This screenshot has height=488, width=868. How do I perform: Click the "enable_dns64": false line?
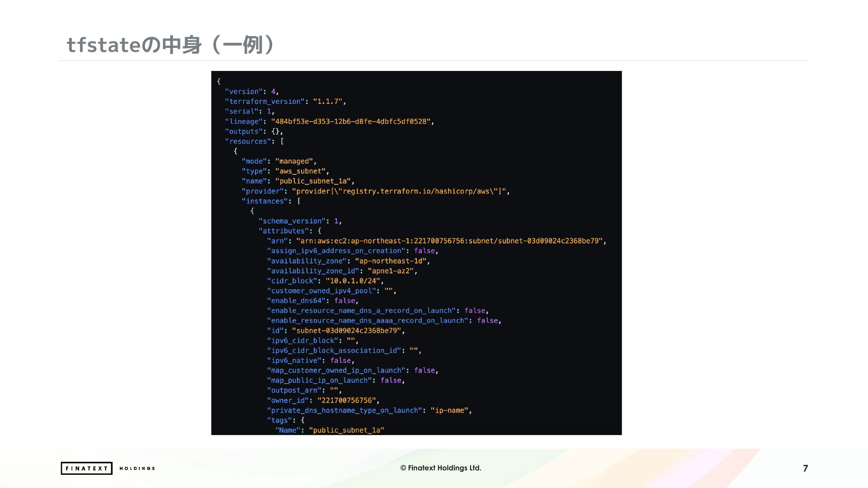click(x=312, y=300)
